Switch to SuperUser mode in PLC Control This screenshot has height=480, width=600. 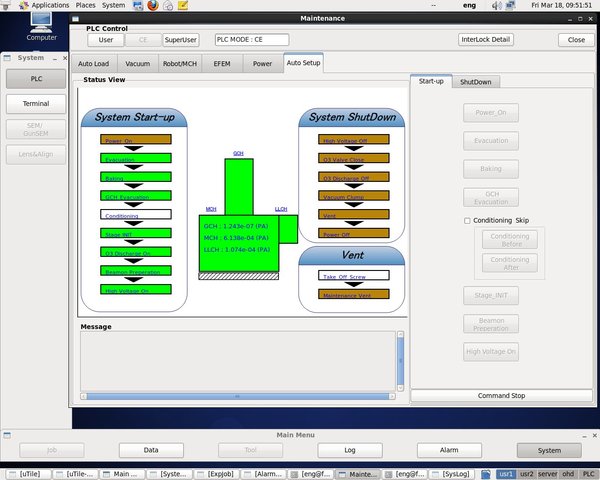tap(181, 40)
